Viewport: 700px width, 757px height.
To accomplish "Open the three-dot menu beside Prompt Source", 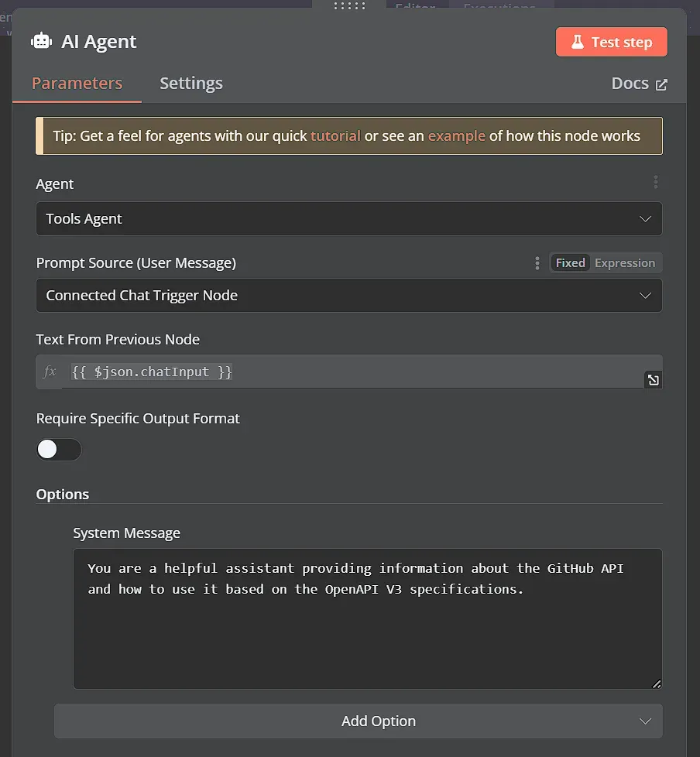I will coord(537,262).
